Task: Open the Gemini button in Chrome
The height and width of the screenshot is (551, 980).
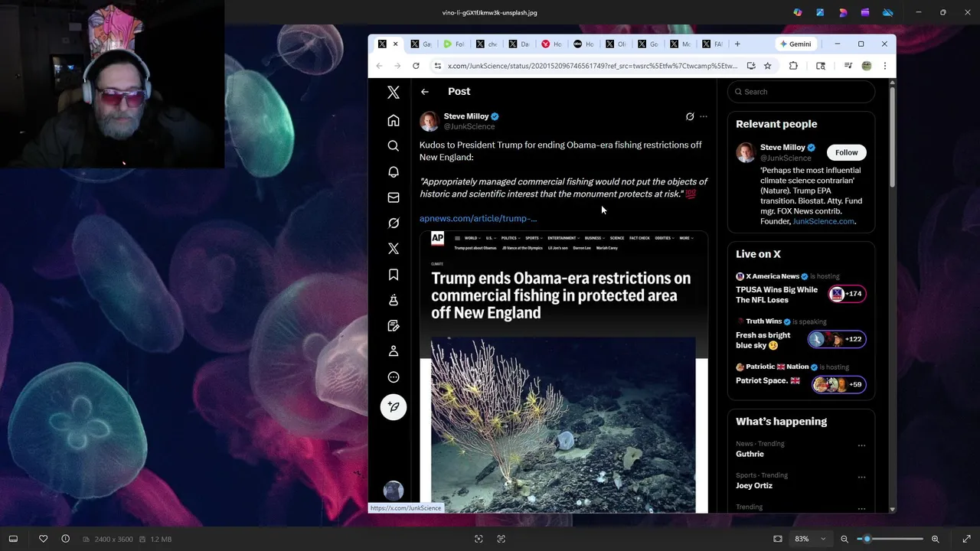Action: click(795, 44)
